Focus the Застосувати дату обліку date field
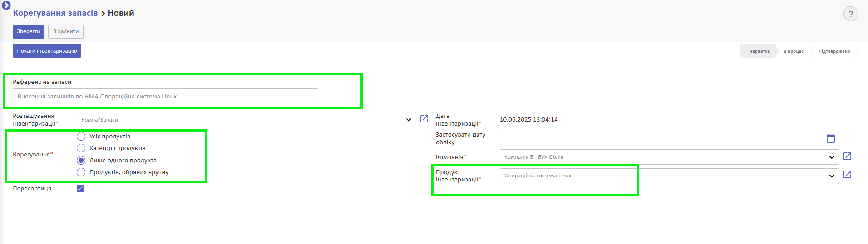 (x=669, y=138)
